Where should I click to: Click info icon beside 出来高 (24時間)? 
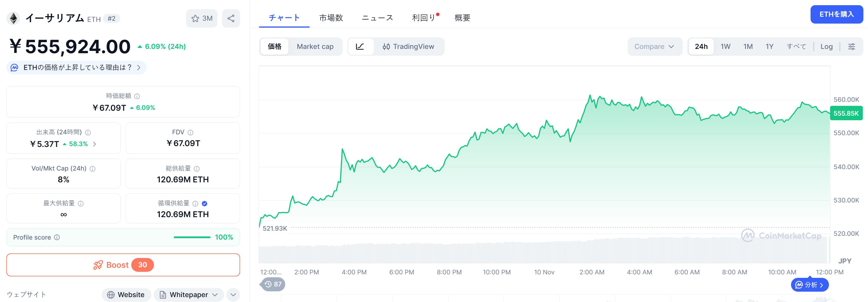(88, 133)
